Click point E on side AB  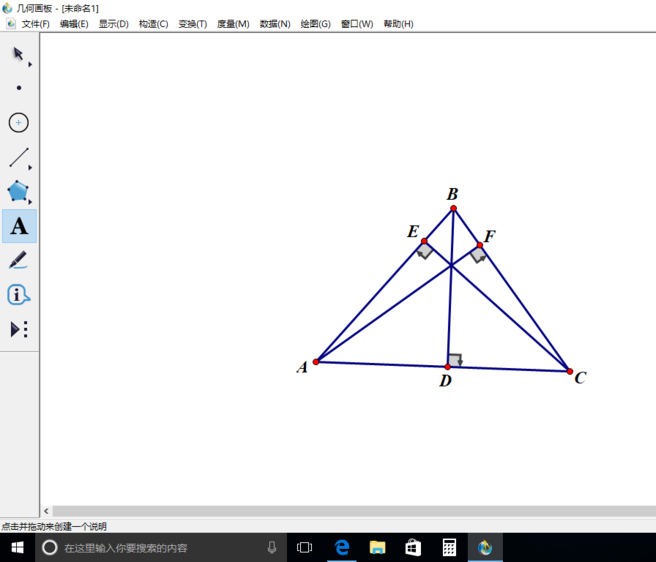coord(424,241)
